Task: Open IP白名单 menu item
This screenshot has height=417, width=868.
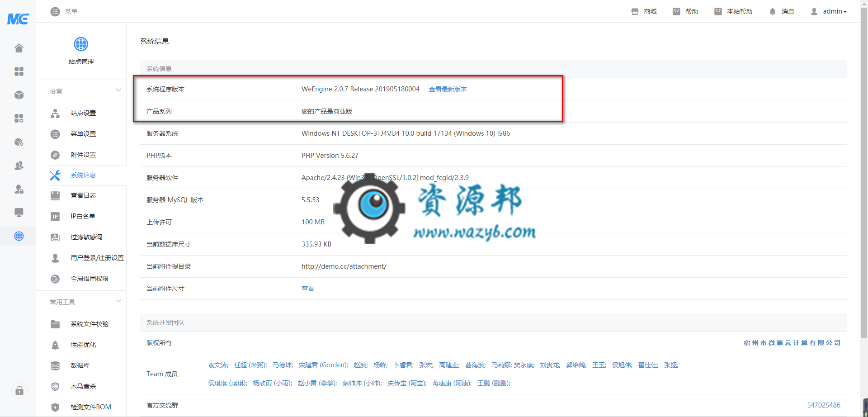Action: pos(83,216)
